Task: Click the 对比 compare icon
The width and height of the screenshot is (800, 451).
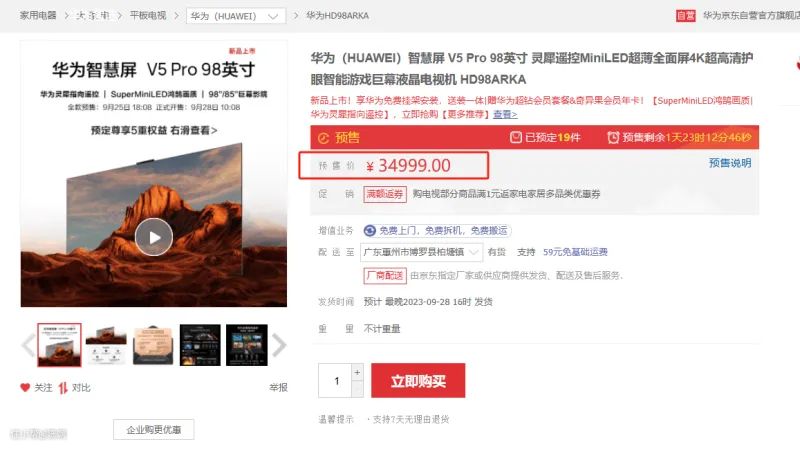Action: (63, 388)
